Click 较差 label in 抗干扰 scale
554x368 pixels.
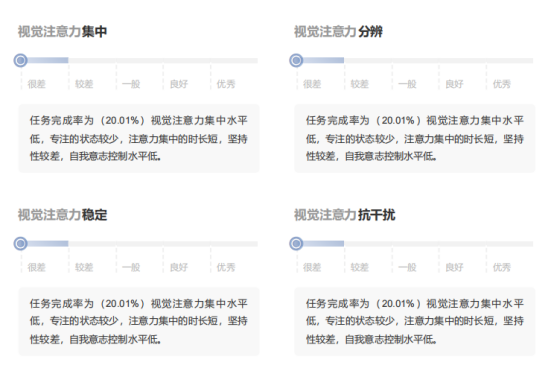click(360, 267)
